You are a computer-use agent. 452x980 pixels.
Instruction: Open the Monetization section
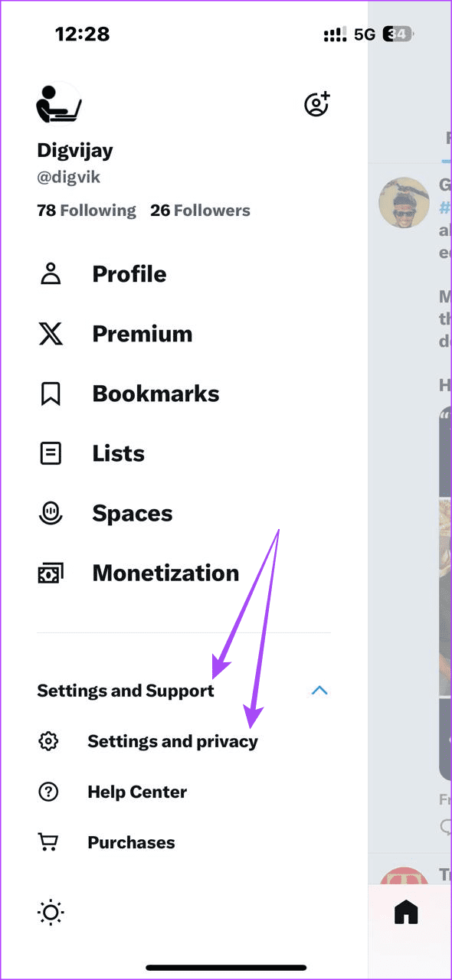(x=165, y=572)
